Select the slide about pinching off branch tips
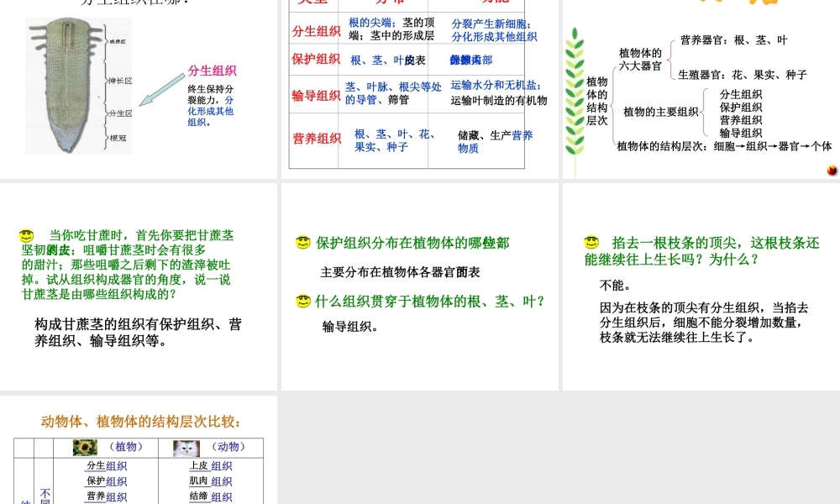This screenshot has height=504, width=840. 701,286
